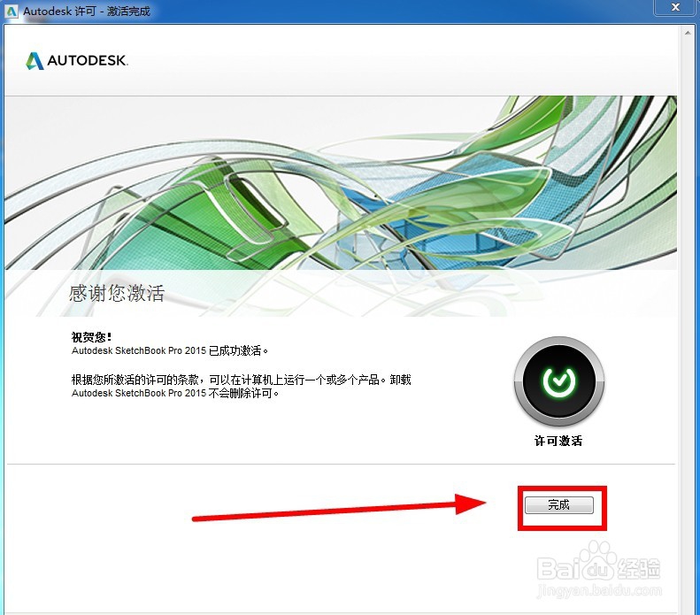The width and height of the screenshot is (700, 615).
Task: Click the 完成 button to finish activation
Action: coord(559,504)
